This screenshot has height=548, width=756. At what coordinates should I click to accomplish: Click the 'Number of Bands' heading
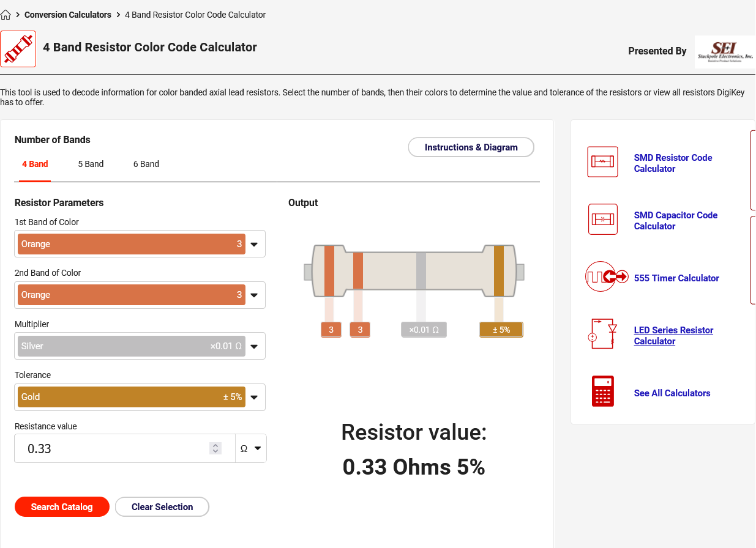[53, 139]
